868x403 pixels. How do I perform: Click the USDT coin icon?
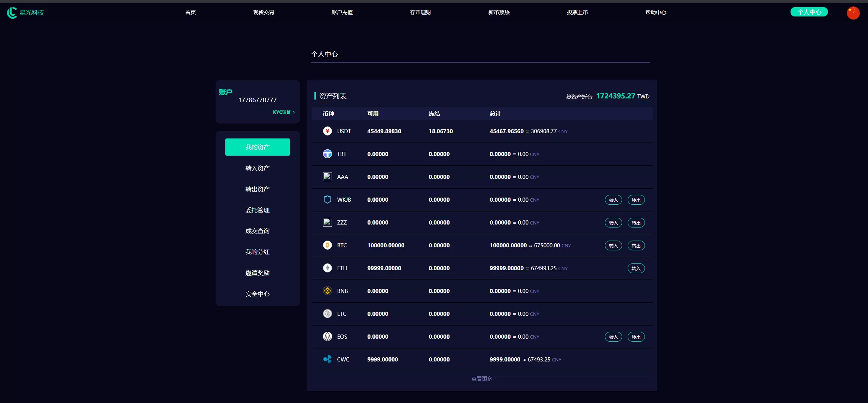(x=327, y=131)
